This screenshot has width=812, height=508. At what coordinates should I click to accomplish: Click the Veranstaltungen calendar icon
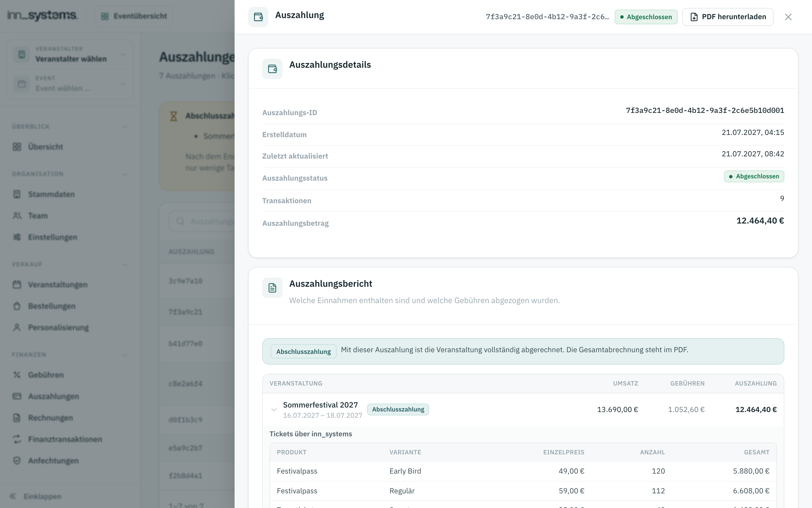pyautogui.click(x=17, y=284)
